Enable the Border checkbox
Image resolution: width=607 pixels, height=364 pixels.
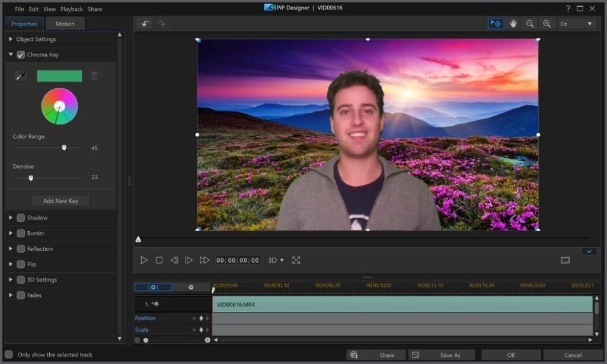point(21,233)
